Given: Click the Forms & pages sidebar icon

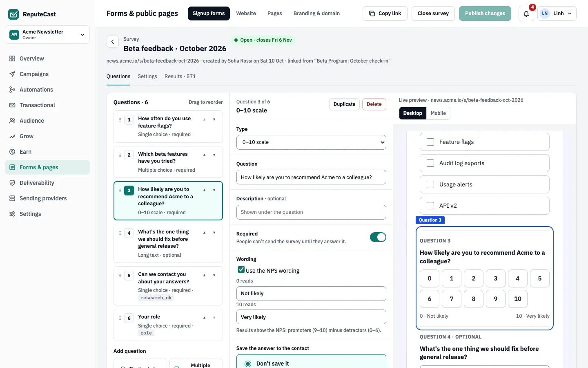Looking at the screenshot, I should tap(12, 167).
